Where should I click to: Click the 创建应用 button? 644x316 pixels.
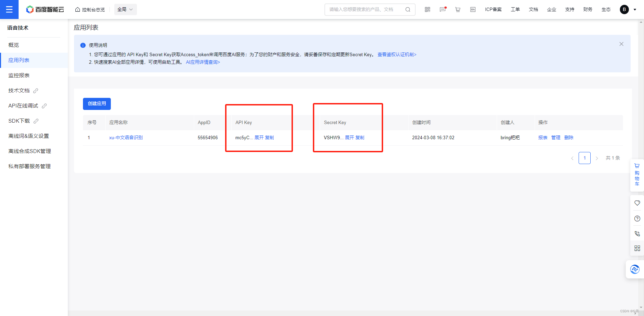(x=97, y=104)
